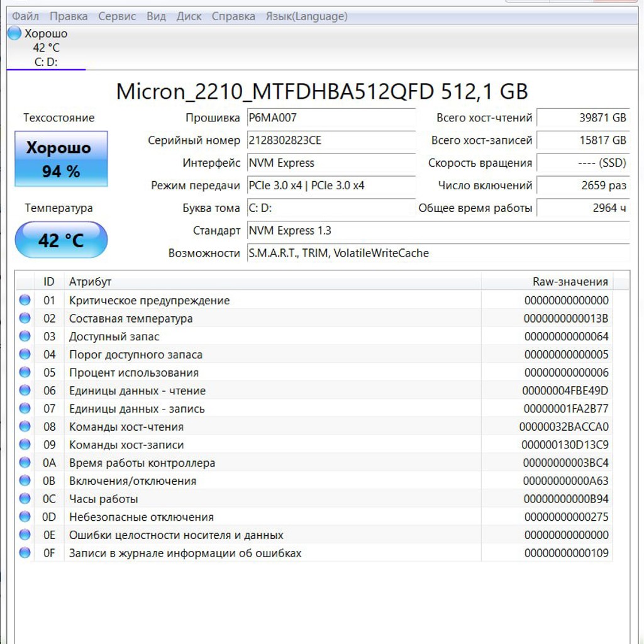Open the Сервис menu
The height and width of the screenshot is (644, 644).
[x=117, y=16]
